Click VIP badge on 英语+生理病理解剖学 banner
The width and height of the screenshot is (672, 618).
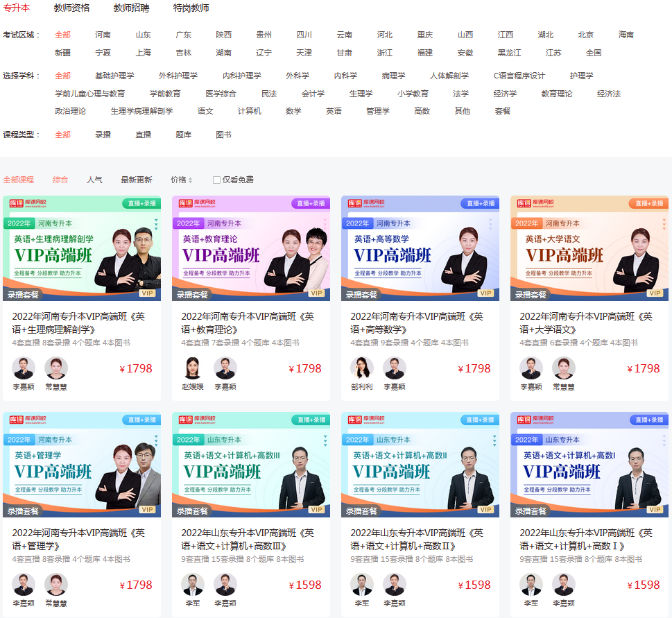click(147, 293)
